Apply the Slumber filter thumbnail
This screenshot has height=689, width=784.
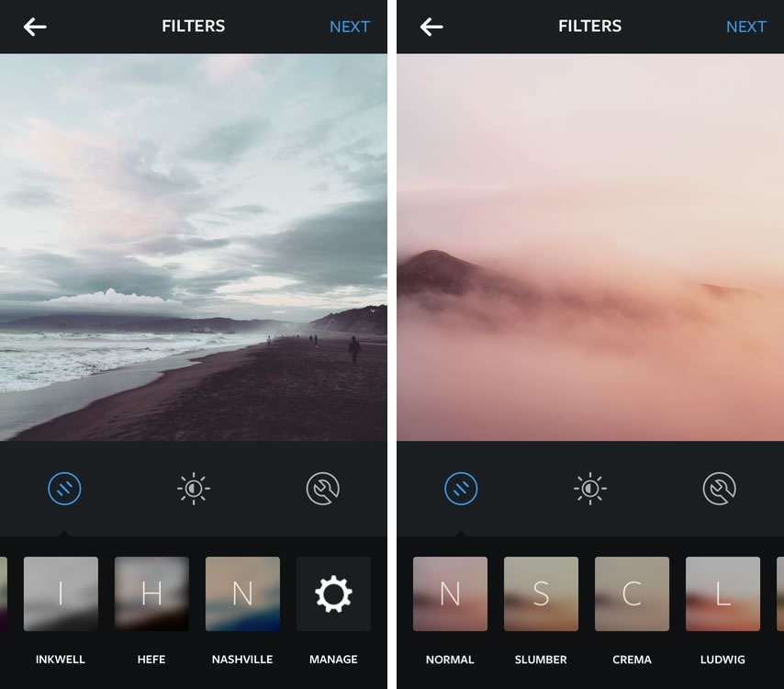tap(541, 594)
